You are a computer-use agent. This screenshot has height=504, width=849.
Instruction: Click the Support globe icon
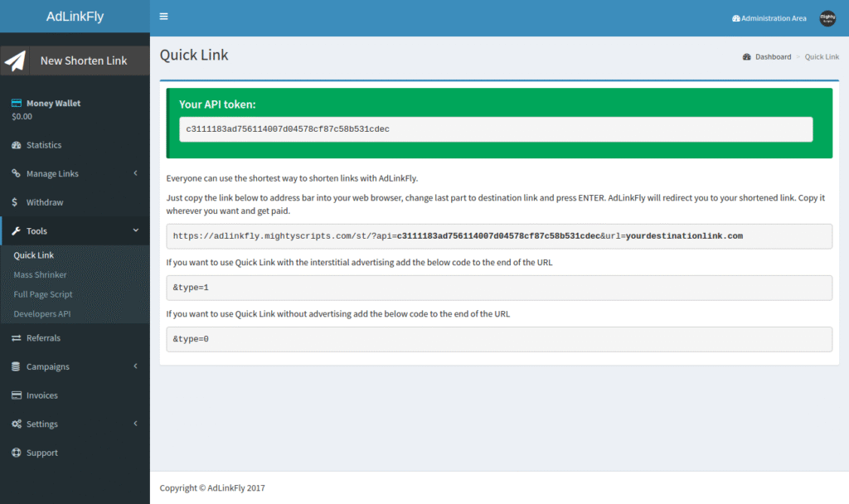coord(17,453)
